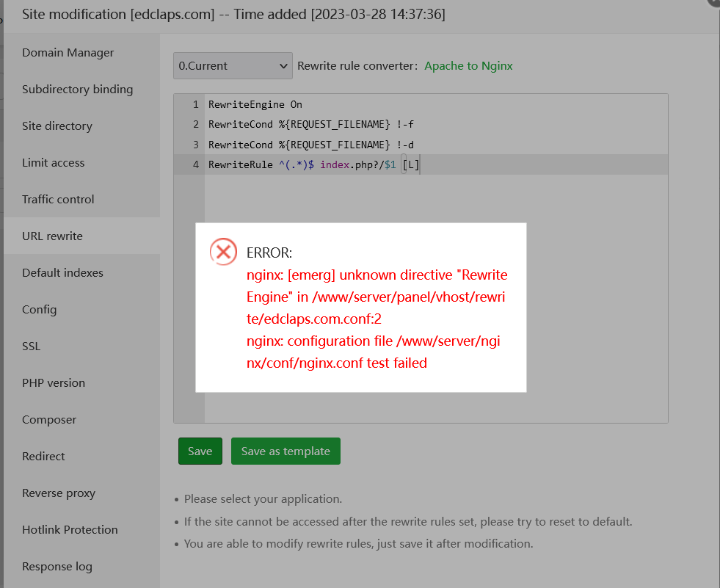720x588 pixels.
Task: Open the Response log section
Action: (57, 567)
